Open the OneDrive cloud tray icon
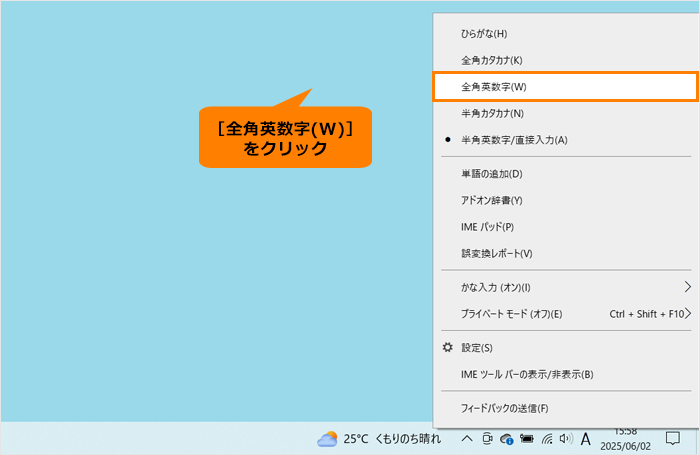The image size is (700, 455). pos(507,439)
